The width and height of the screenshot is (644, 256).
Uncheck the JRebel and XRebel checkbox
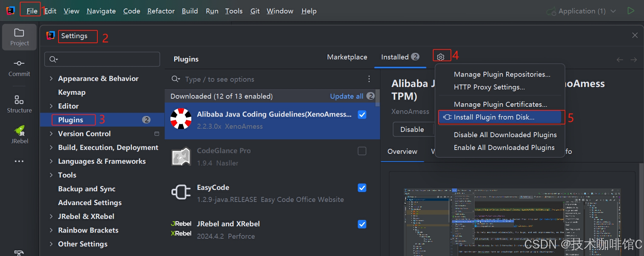pos(362,224)
